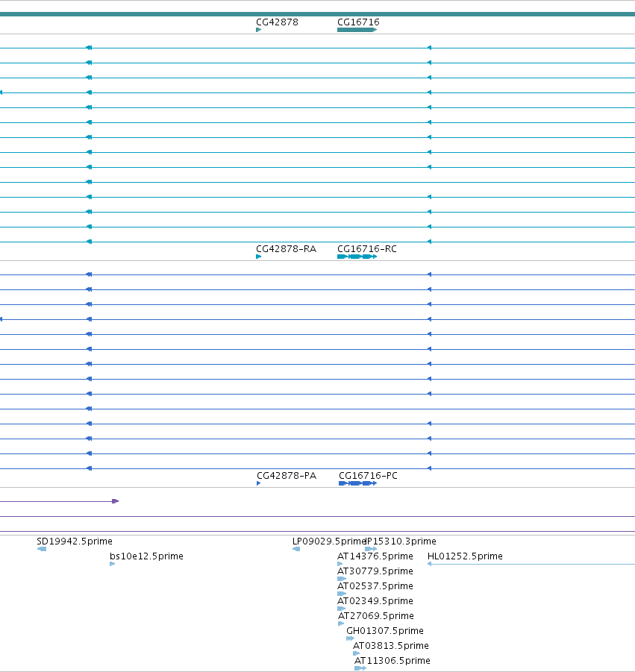635x672 pixels.
Task: Click the SD19942.5prime EST label
Action: pos(75,541)
